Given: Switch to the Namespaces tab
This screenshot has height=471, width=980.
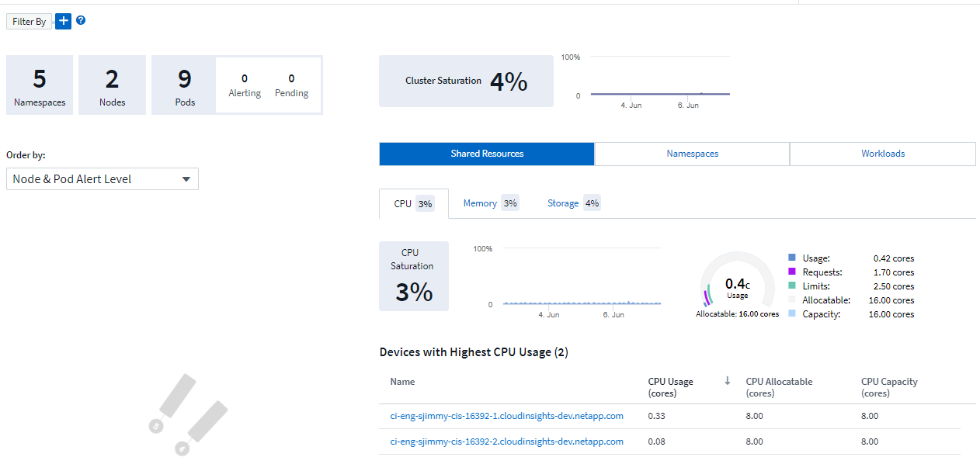Looking at the screenshot, I should point(692,154).
